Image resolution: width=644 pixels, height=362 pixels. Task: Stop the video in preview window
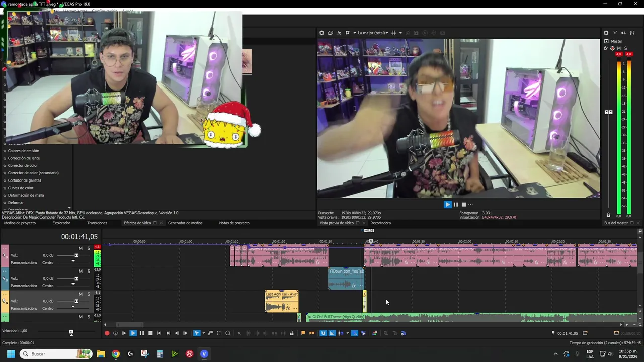tap(464, 204)
